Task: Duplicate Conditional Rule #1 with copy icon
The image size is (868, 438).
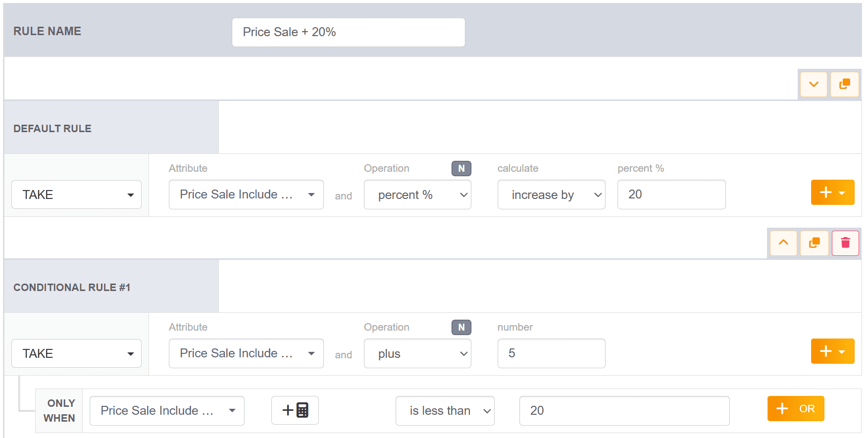Action: coord(814,243)
